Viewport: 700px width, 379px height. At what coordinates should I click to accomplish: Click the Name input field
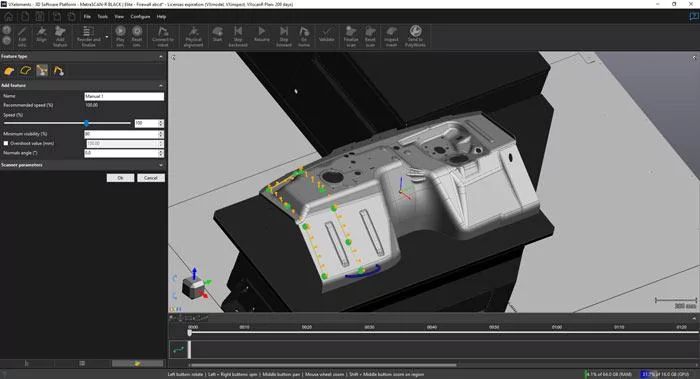(124, 96)
